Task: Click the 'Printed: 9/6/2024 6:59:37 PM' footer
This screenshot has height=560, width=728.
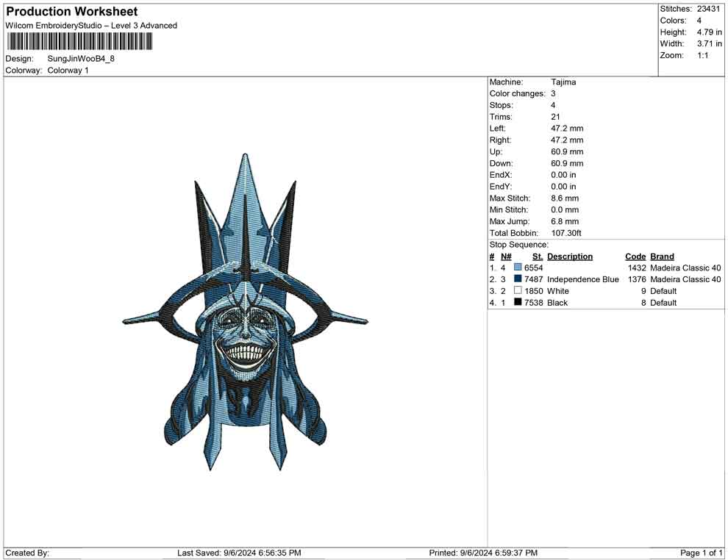Action: click(x=483, y=553)
